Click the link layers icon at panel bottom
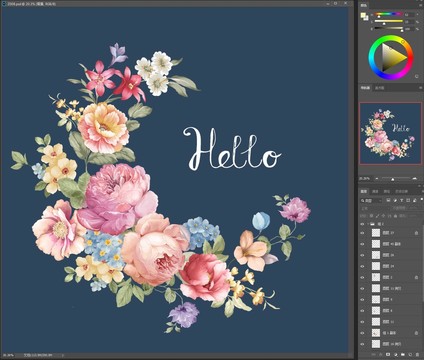This screenshot has width=424, height=360. [x=374, y=355]
